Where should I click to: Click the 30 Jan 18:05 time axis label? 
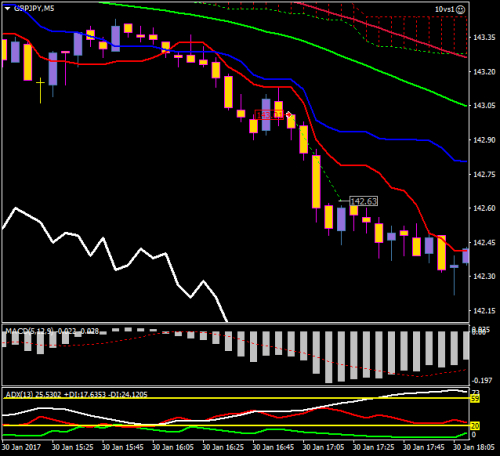474,447
